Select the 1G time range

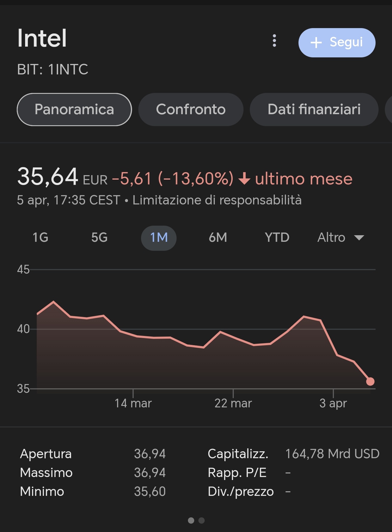coord(40,238)
